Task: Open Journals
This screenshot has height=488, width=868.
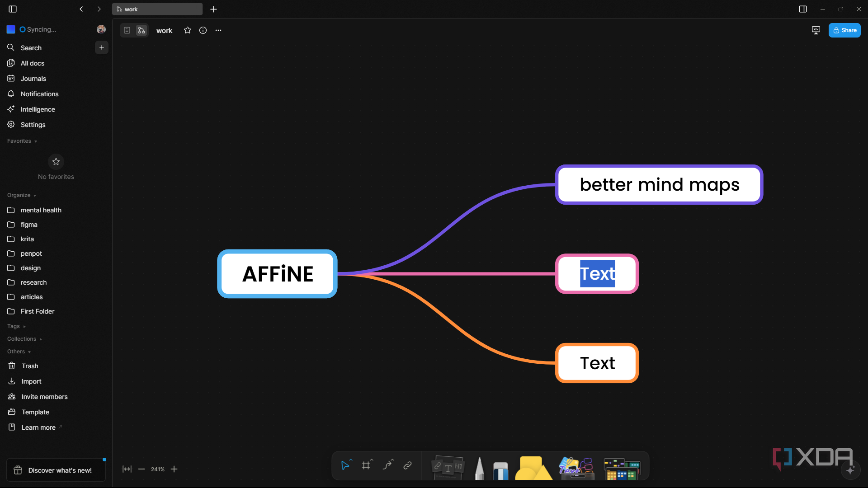Action: [56, 79]
